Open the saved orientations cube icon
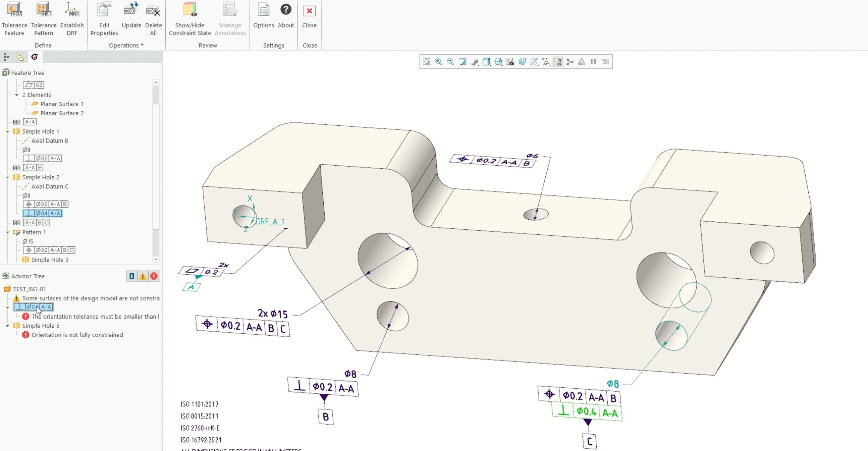The image size is (868, 451). click(x=486, y=62)
